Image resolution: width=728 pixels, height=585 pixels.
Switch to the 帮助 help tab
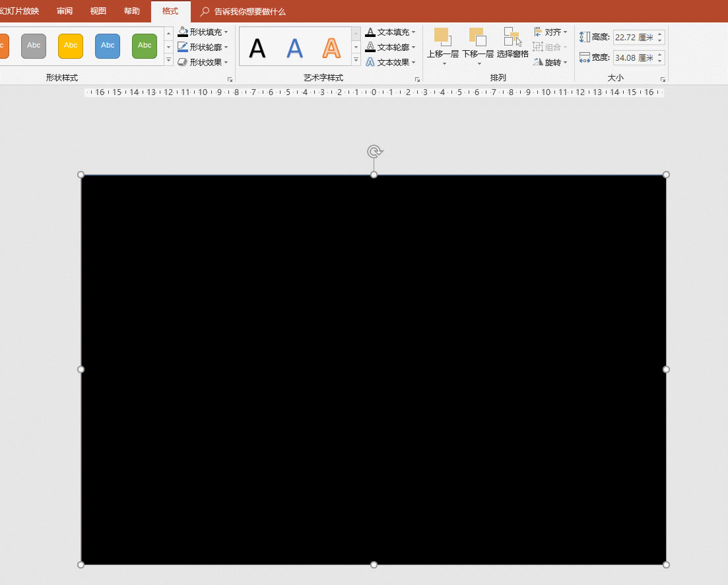point(132,11)
